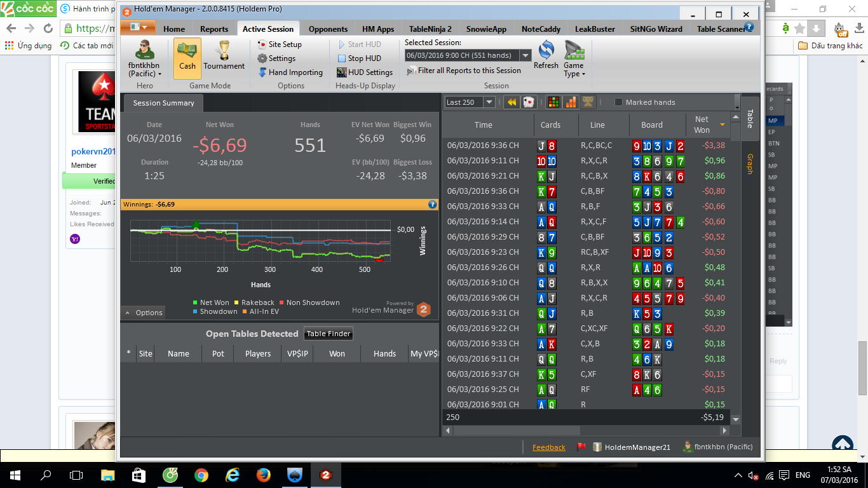Click the yellow rewind arrows icon
This screenshot has height=488, width=868.
click(x=512, y=102)
